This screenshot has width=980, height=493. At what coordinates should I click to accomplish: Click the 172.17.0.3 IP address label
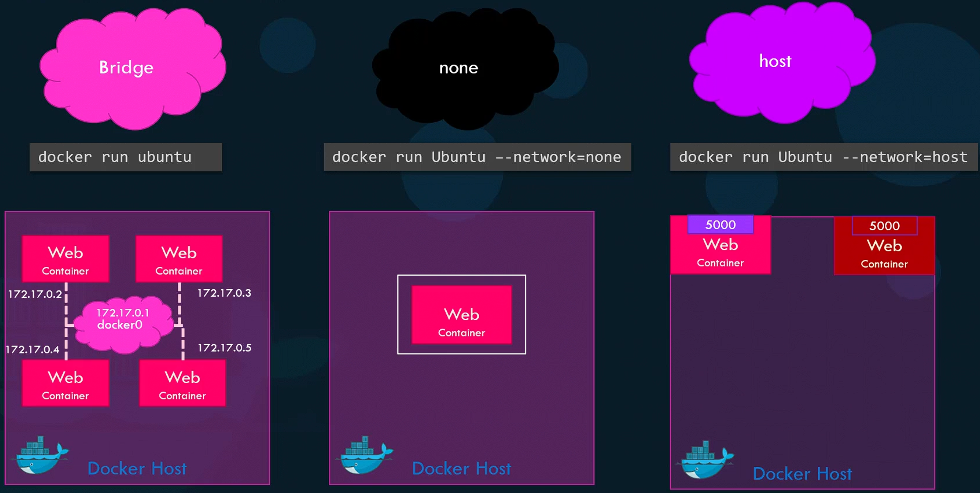pyautogui.click(x=224, y=293)
